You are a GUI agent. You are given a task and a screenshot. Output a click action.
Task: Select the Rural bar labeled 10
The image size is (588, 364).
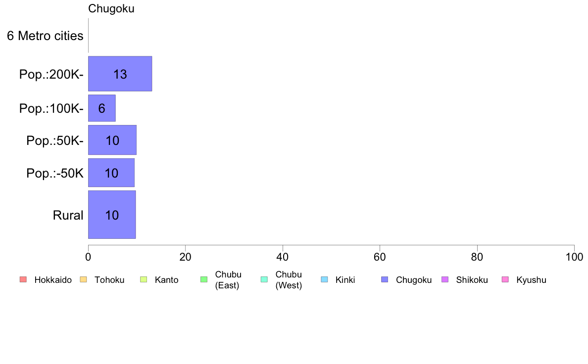click(112, 215)
